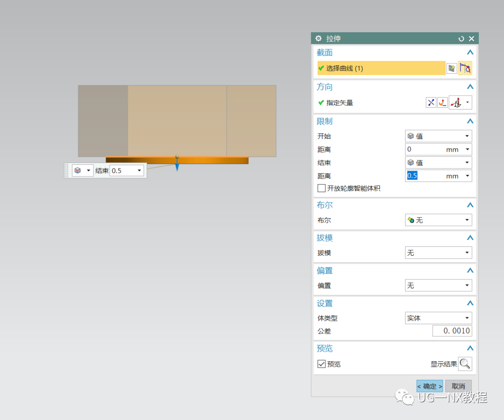Reset the Extrude dialog
Viewport: 504px width, 420px height.
[461, 39]
